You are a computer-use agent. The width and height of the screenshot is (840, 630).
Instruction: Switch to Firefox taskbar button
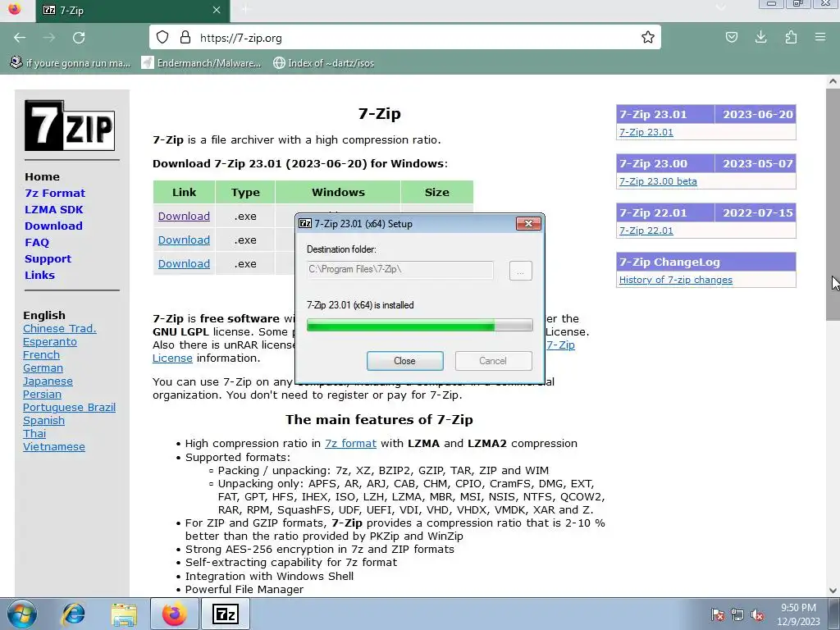click(175, 614)
